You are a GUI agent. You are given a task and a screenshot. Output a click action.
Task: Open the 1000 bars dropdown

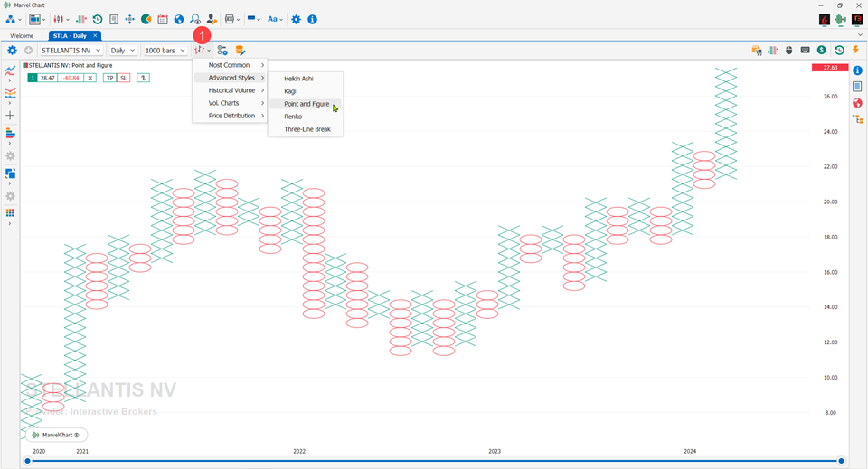coord(165,51)
